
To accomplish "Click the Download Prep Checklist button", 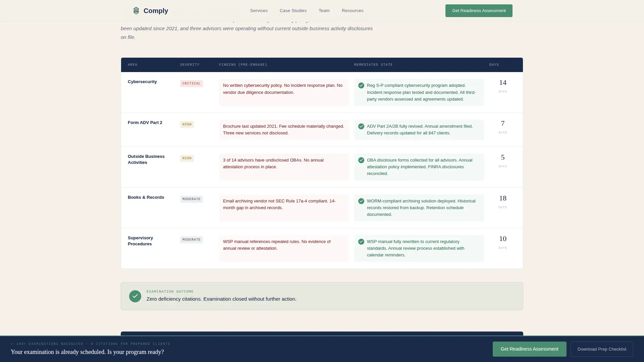I will [602, 349].
